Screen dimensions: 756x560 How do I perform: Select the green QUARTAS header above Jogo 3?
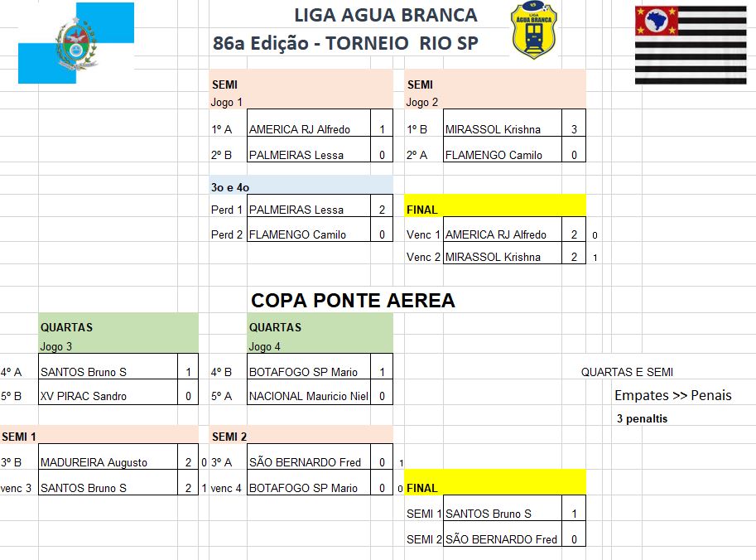[x=118, y=327]
